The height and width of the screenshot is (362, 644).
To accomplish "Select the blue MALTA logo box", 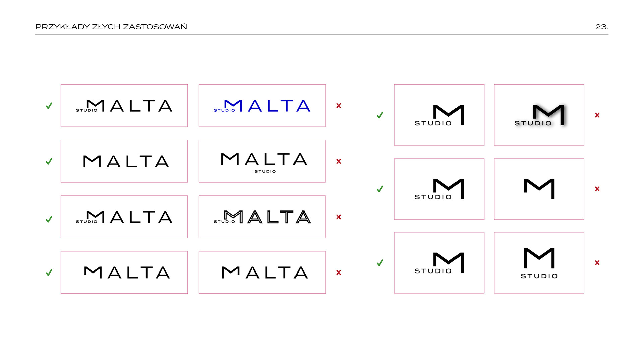I will [262, 106].
